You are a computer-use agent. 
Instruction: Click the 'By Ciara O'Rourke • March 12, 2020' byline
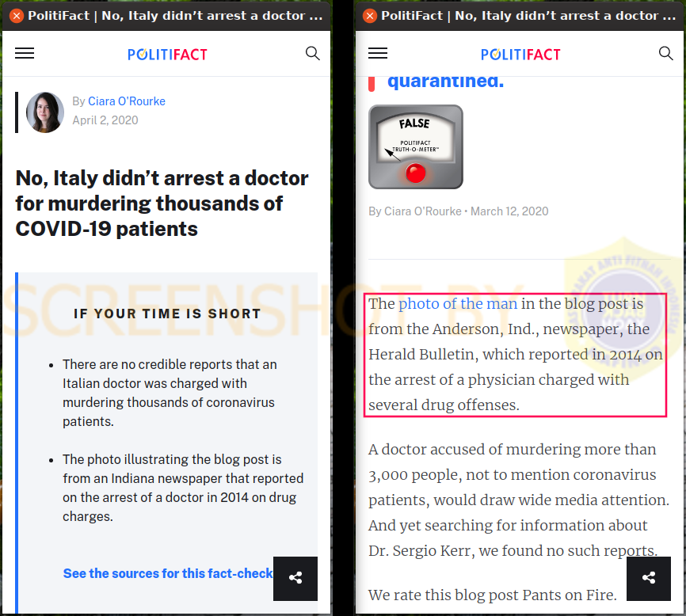[x=458, y=211]
